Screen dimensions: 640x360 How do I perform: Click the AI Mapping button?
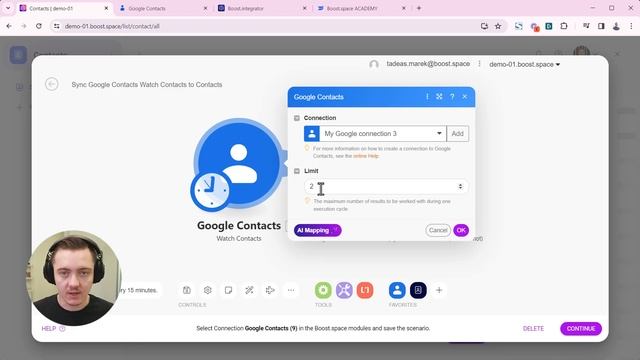pyautogui.click(x=318, y=230)
